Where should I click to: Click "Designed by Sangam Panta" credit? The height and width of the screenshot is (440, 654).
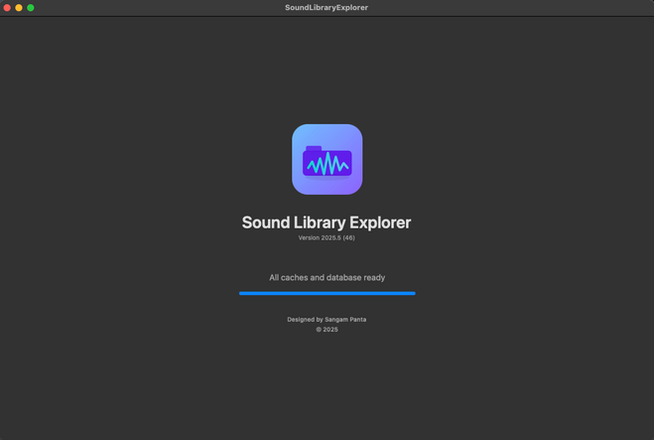tap(327, 319)
